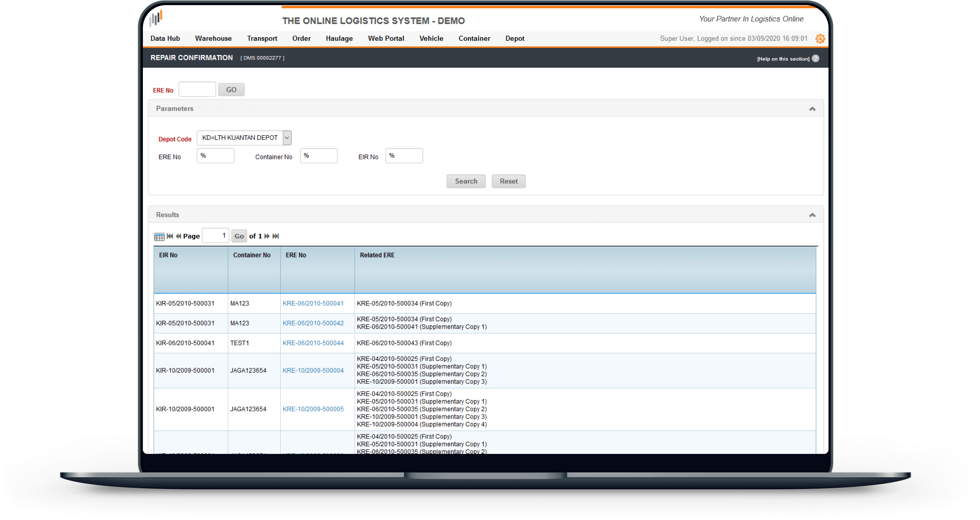
Task: Go to next page arrow icon
Action: (x=267, y=236)
